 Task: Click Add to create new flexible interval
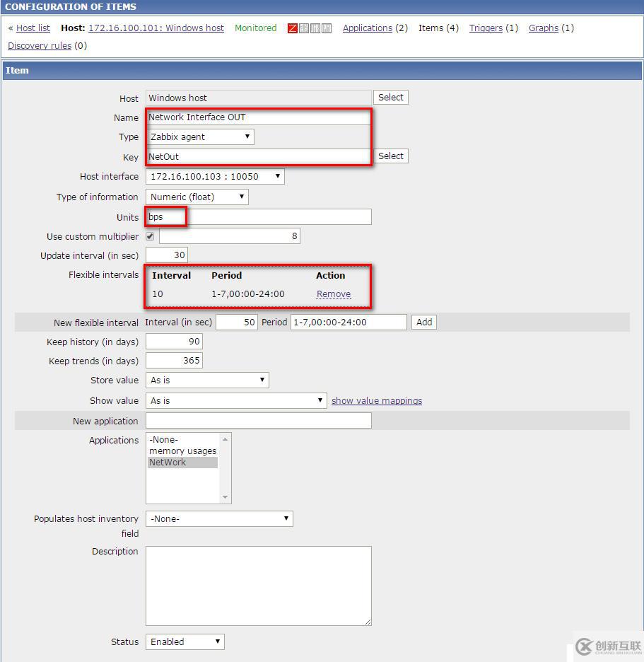[x=423, y=322]
